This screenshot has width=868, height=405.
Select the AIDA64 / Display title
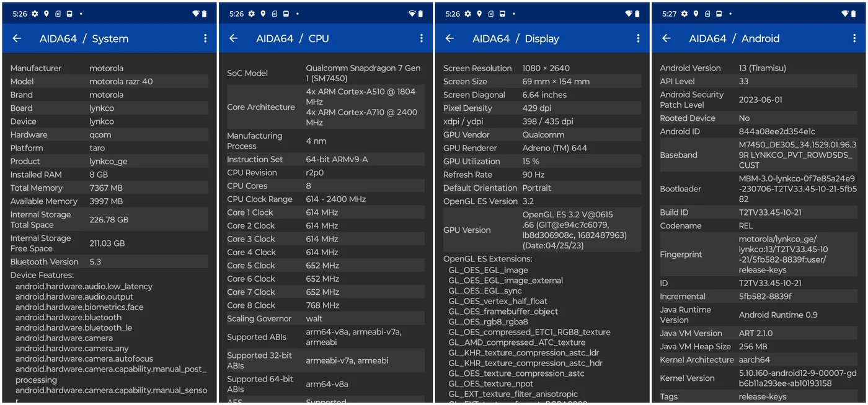[x=516, y=38]
